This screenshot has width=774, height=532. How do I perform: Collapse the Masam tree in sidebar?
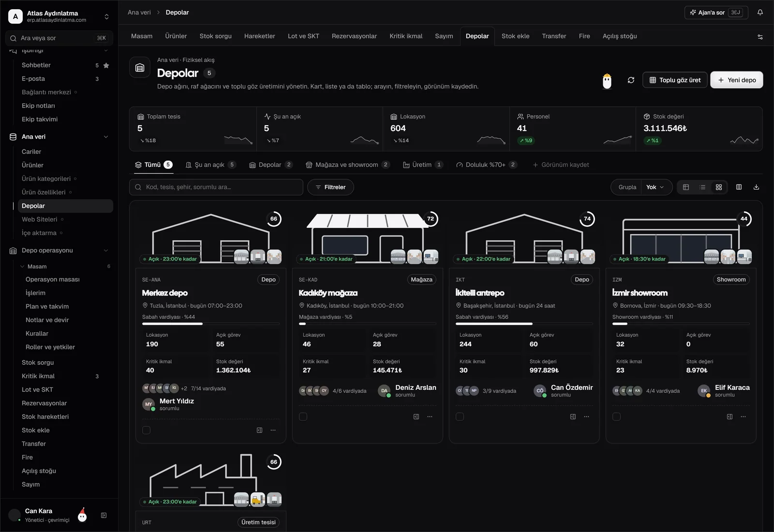[x=22, y=266]
